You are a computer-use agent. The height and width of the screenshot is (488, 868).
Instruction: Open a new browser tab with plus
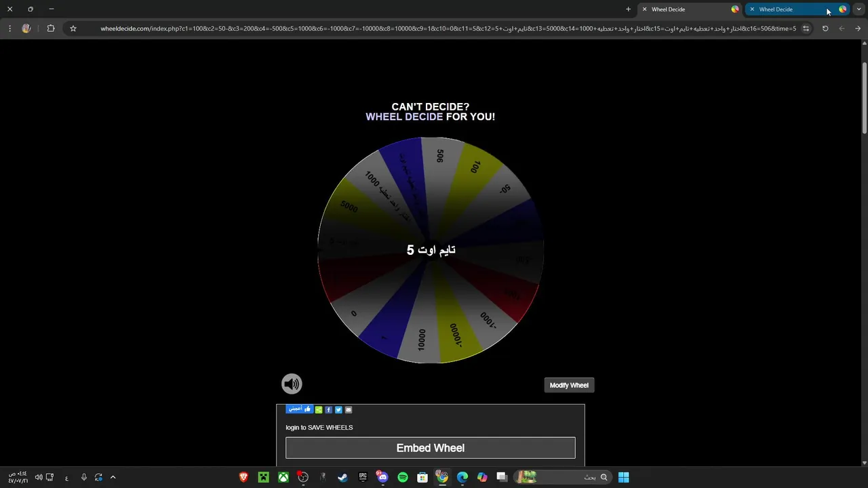pos(628,9)
